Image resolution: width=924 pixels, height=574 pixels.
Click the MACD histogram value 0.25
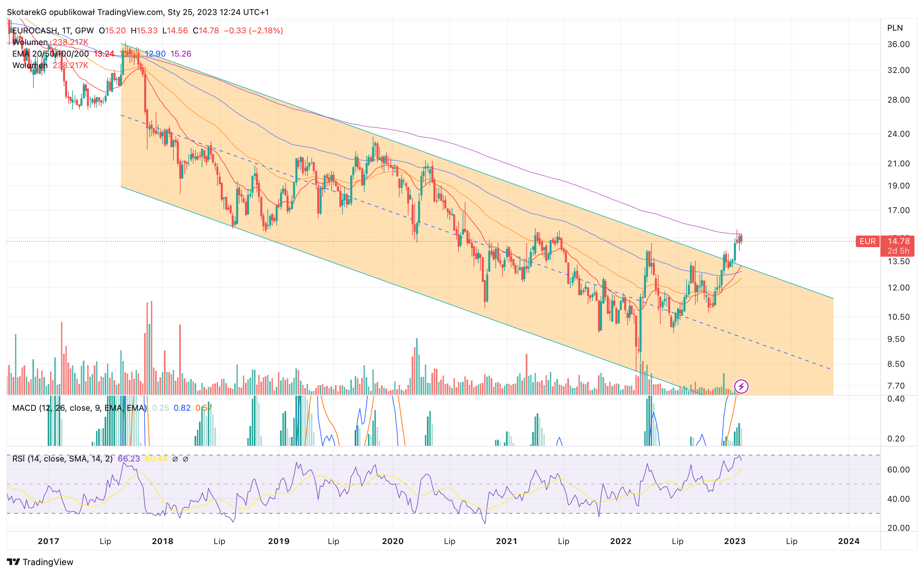[160, 408]
